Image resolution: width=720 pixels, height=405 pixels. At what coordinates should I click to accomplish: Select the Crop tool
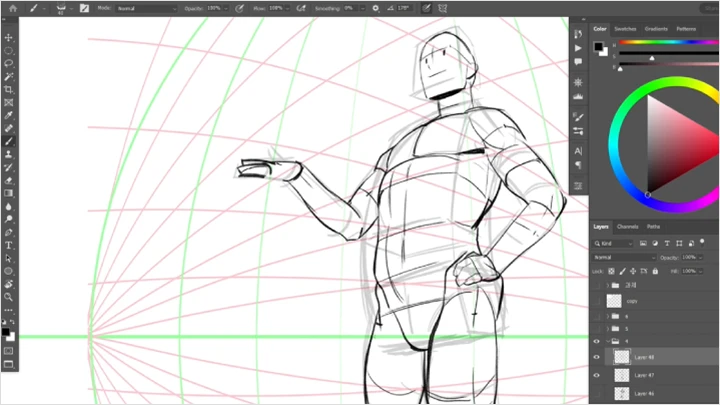[x=9, y=90]
